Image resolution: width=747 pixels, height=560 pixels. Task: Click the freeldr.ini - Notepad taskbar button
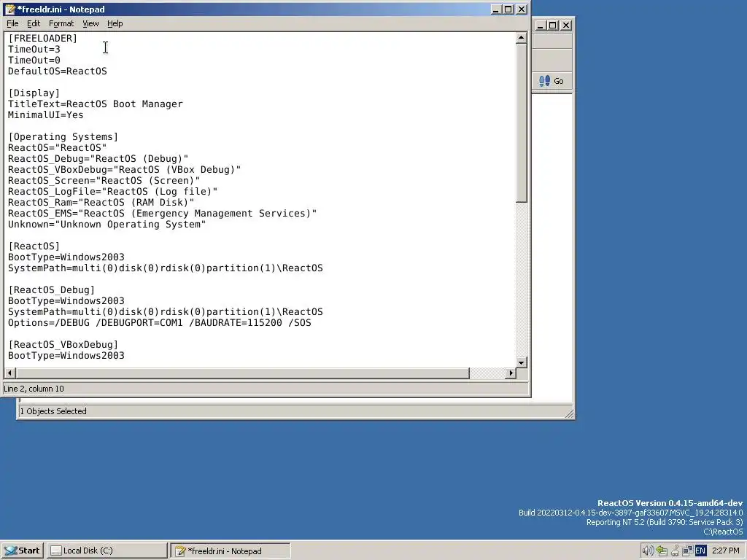pyautogui.click(x=231, y=551)
